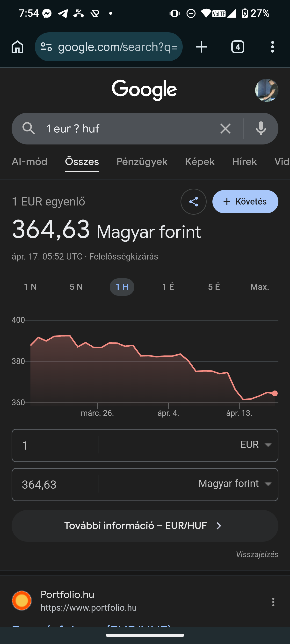The image size is (290, 644).
Task: Show the Max. chart range
Action: tap(260, 287)
